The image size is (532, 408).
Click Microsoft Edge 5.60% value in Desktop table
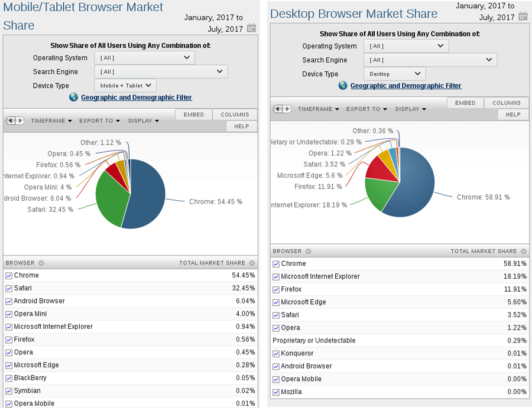pos(517,302)
